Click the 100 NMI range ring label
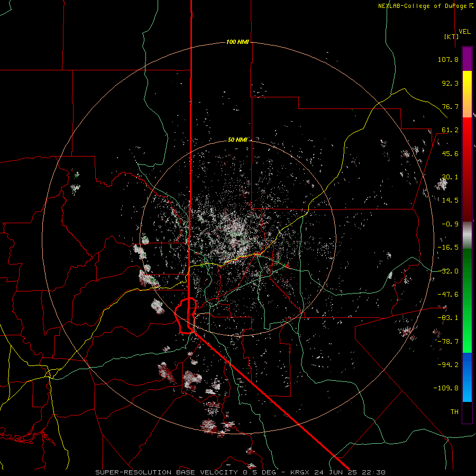Screen dimensions: 476x476 coord(237,42)
